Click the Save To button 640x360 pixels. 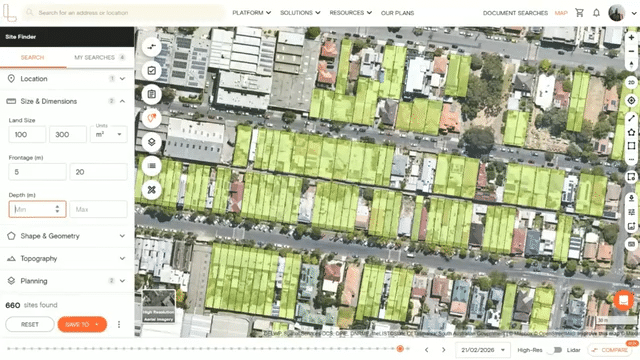point(82,324)
